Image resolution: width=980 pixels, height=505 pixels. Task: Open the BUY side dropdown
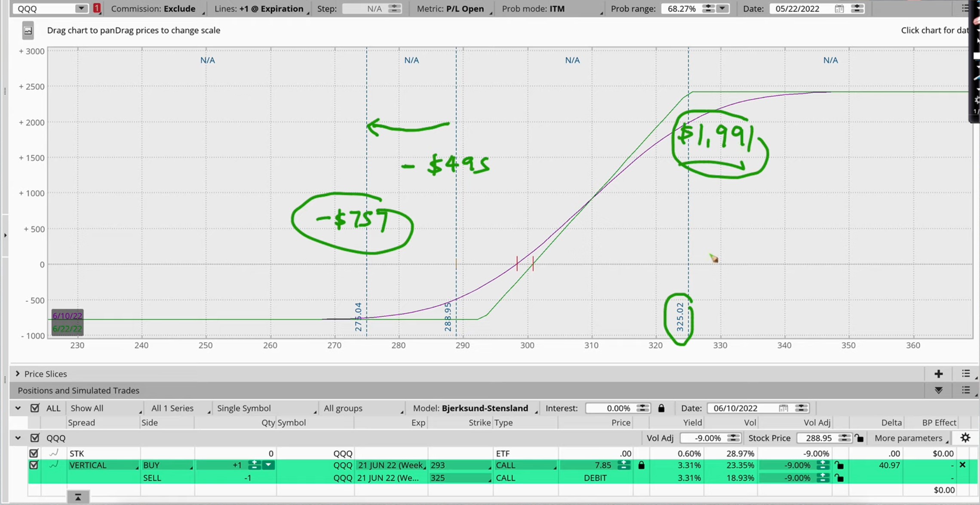(167, 465)
